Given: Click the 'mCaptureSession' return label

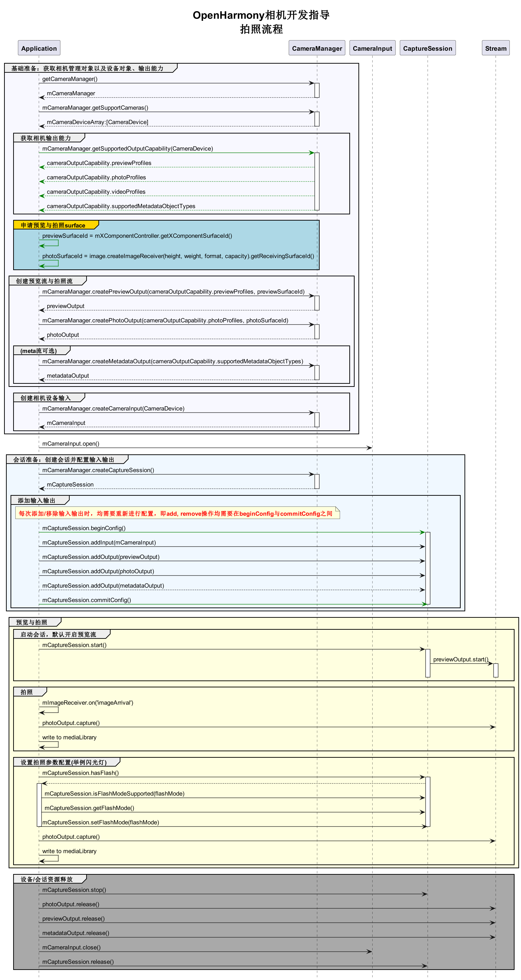Looking at the screenshot, I should [70, 485].
